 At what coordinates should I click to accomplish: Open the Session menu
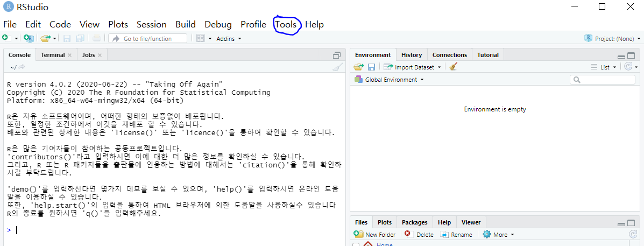(x=152, y=25)
